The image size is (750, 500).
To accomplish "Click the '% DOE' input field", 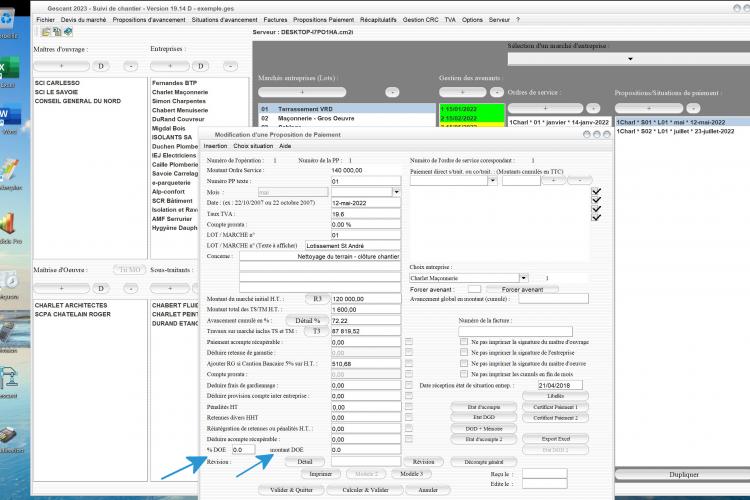I will [x=243, y=450].
